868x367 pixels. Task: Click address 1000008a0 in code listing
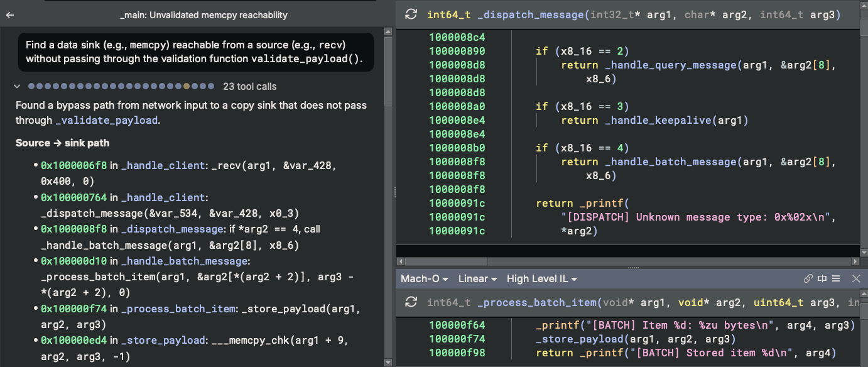point(457,106)
